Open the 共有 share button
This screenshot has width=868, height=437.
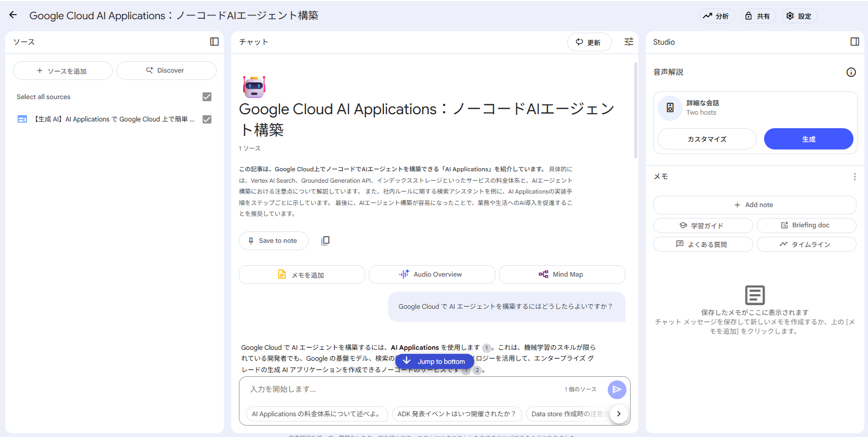click(757, 16)
